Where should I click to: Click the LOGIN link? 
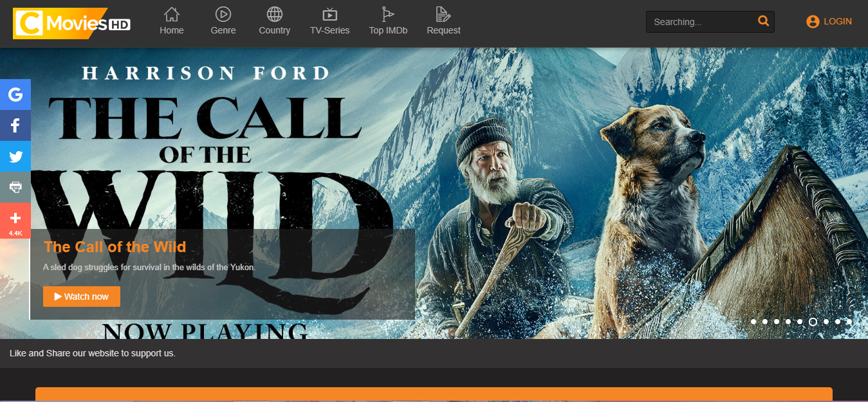tap(829, 21)
